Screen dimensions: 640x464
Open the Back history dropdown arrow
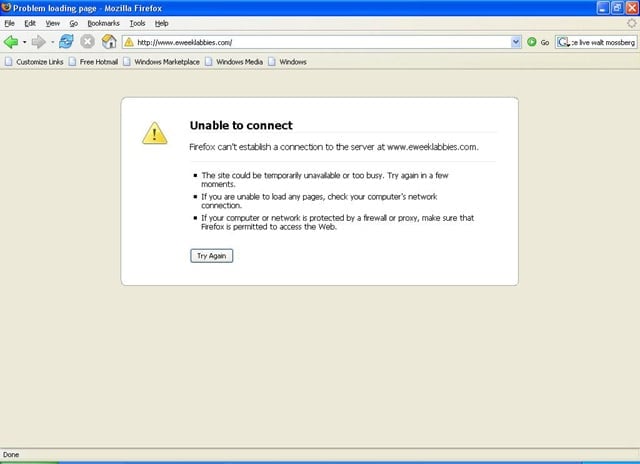[x=24, y=42]
